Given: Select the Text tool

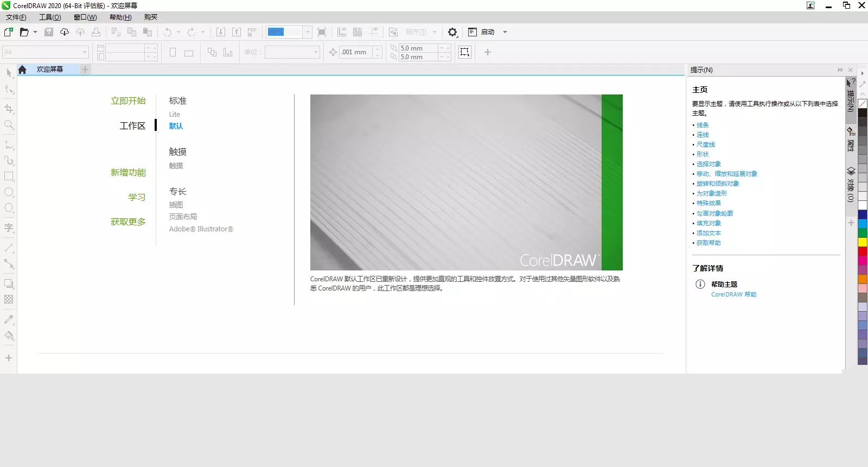Looking at the screenshot, I should click(x=9, y=228).
